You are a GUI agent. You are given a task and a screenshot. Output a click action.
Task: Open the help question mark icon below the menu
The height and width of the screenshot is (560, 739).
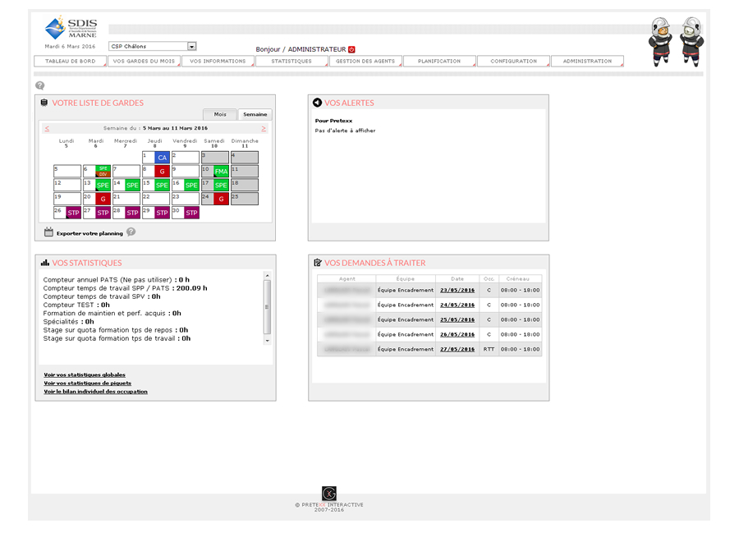point(40,85)
